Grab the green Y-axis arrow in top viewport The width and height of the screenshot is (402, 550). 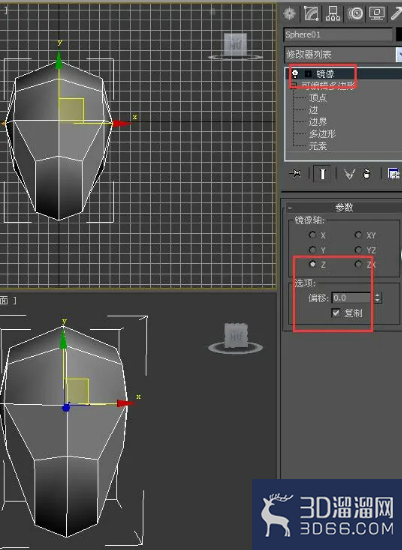click(x=59, y=60)
